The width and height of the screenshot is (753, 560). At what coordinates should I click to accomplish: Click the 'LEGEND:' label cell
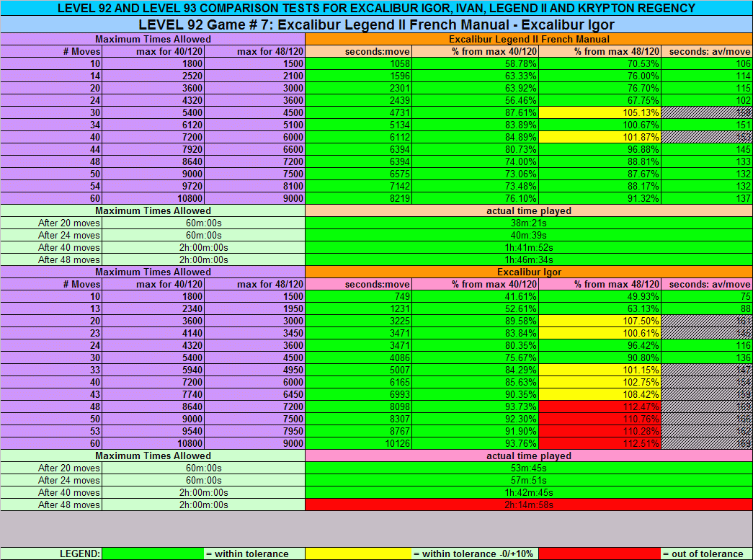tap(51, 554)
